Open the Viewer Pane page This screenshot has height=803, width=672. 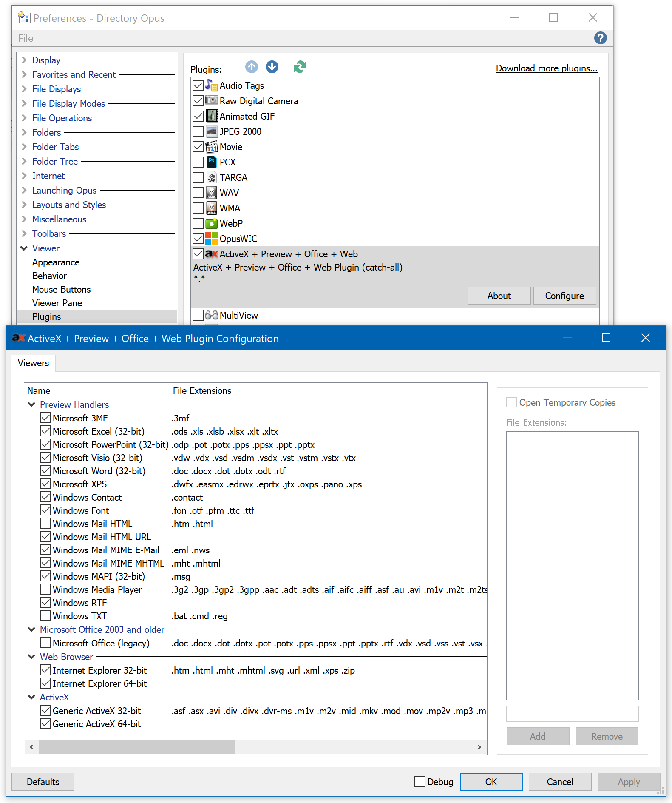[57, 303]
